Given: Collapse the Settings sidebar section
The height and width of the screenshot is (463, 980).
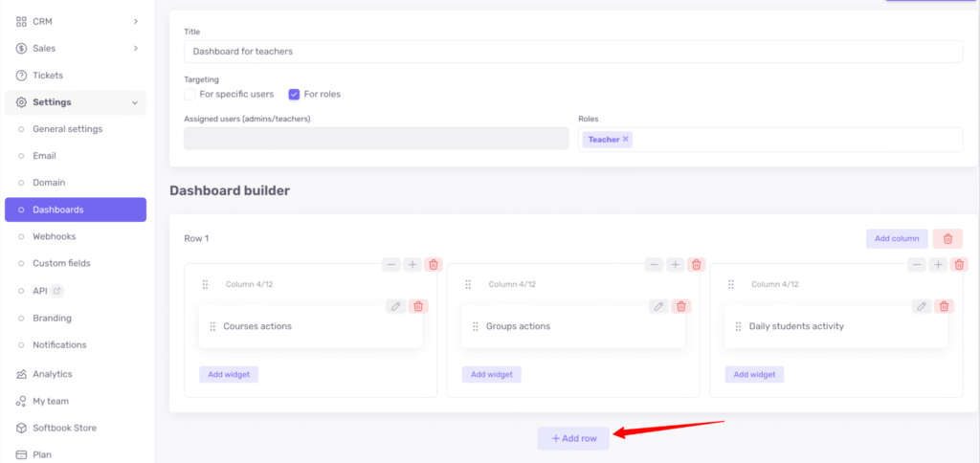Looking at the screenshot, I should 135,102.
